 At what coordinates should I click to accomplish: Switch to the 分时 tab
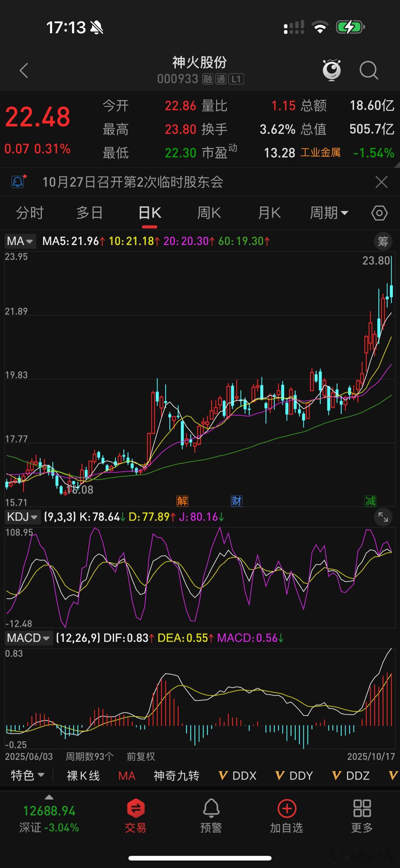30,213
